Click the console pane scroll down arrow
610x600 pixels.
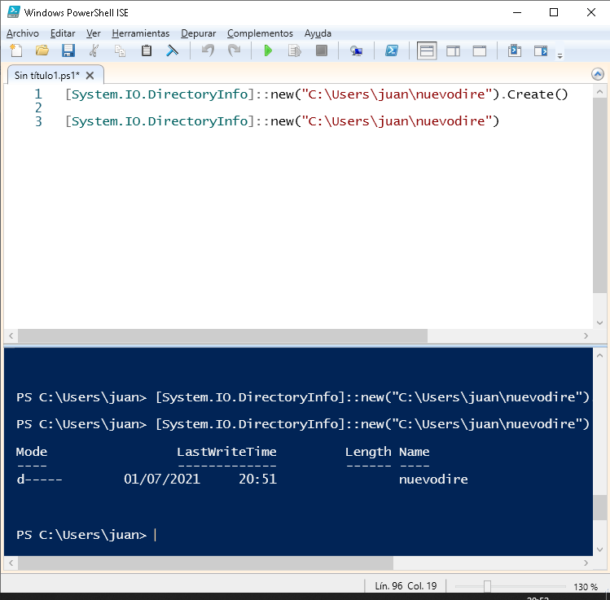click(599, 549)
